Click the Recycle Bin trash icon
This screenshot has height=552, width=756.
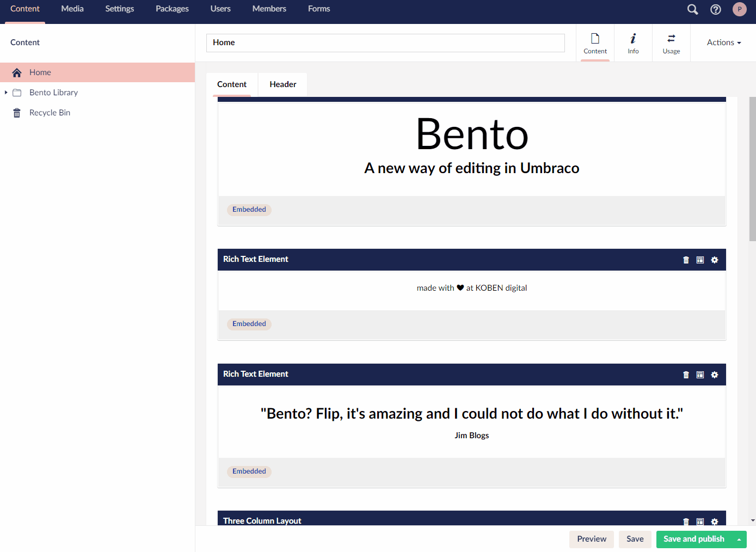(x=17, y=113)
